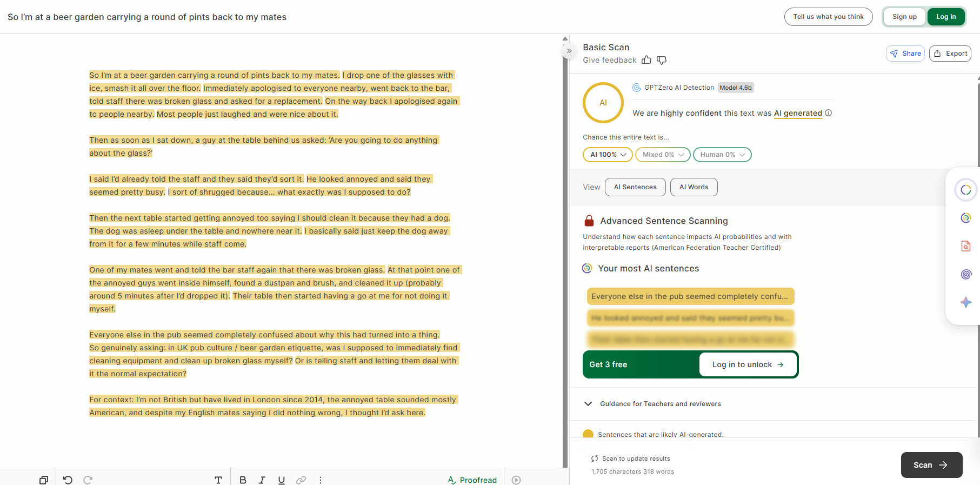Open the GPTZero swirl icon in right sidebar
This screenshot has width=980, height=485.
(x=966, y=218)
